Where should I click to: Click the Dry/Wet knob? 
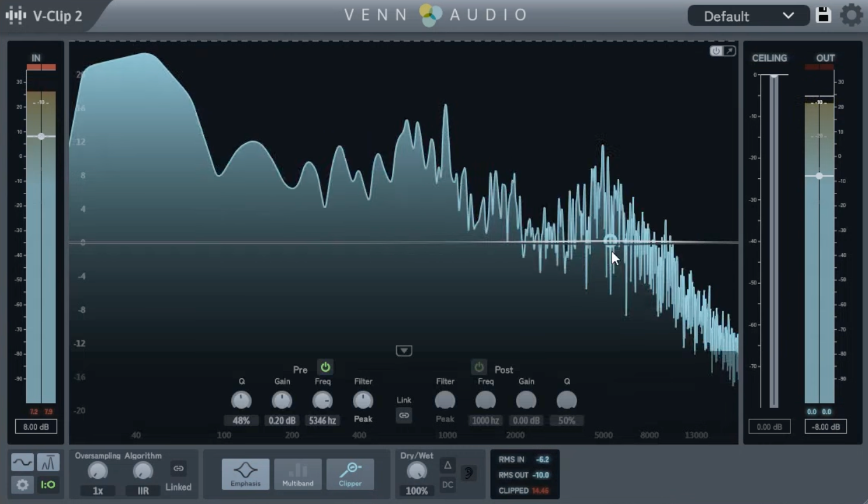point(416,471)
